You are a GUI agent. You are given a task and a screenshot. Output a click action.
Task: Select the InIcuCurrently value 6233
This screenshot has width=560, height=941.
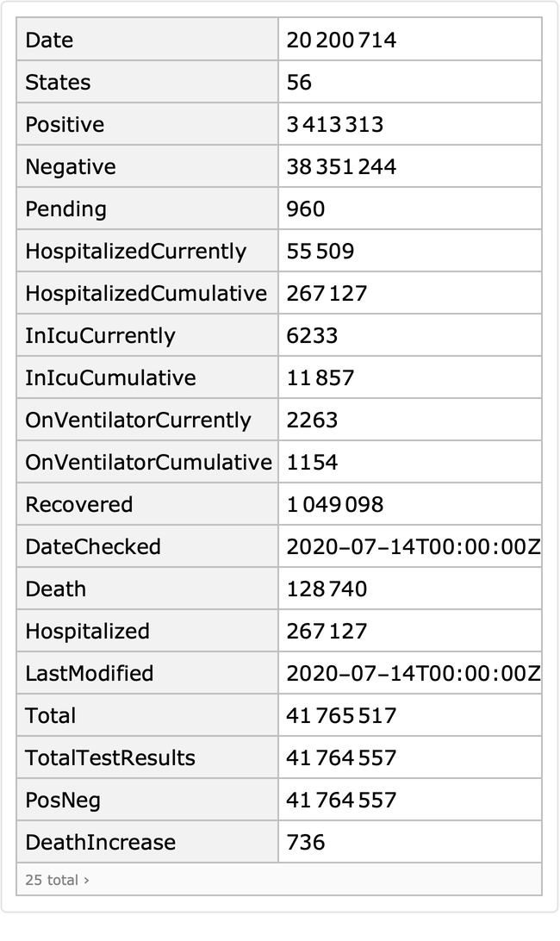coord(312,335)
